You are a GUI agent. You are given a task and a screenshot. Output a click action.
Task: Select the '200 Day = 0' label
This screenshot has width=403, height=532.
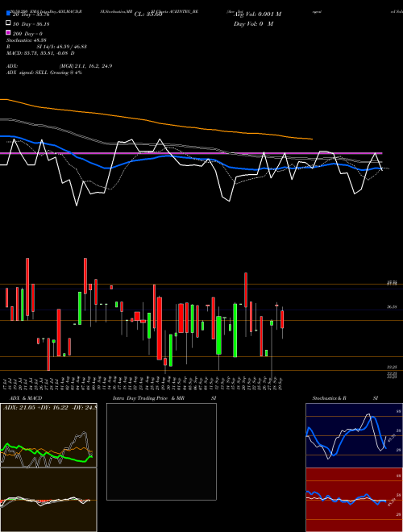coord(27,34)
